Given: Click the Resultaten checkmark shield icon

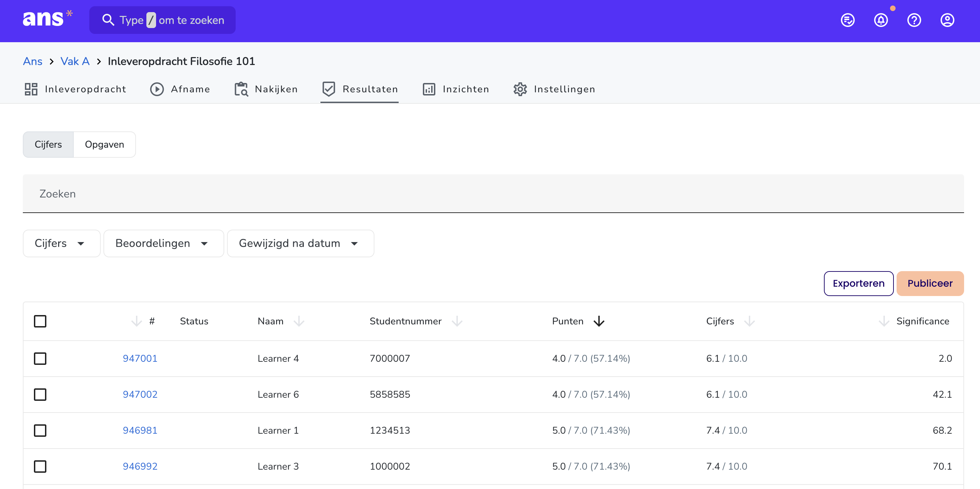Looking at the screenshot, I should (328, 89).
